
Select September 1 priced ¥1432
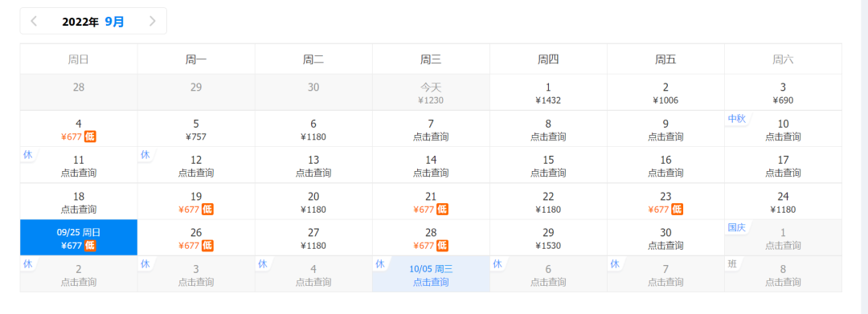pos(548,93)
